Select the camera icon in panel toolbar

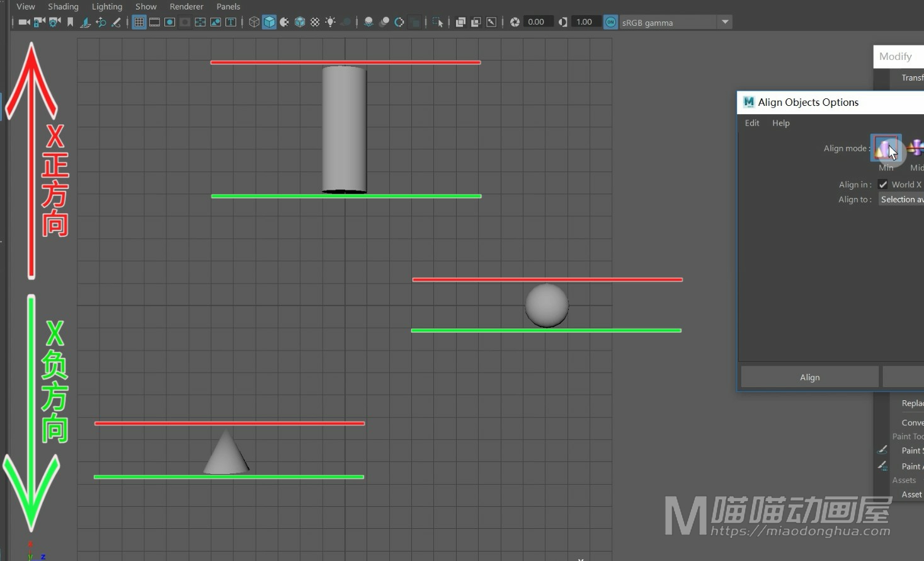click(24, 22)
